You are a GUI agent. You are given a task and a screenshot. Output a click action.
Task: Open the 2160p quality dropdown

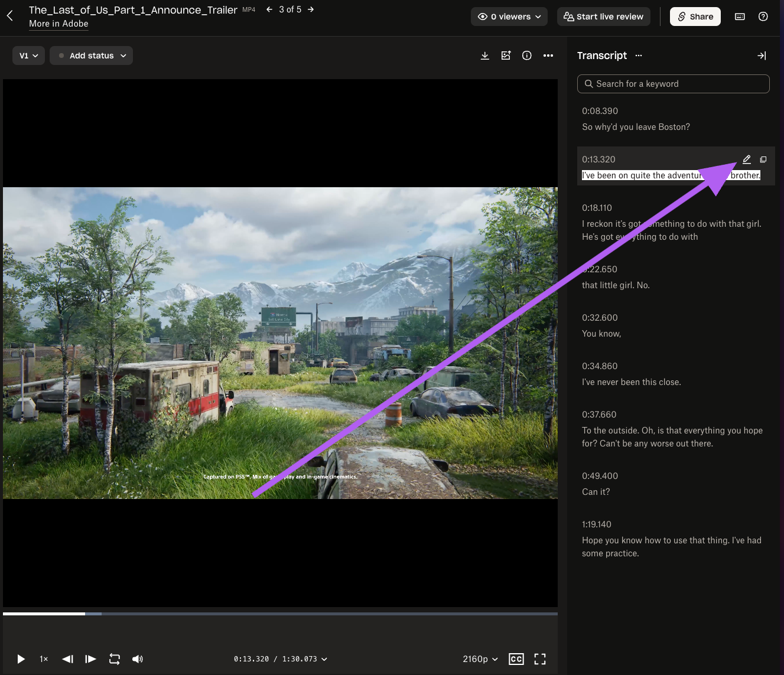coord(480,659)
